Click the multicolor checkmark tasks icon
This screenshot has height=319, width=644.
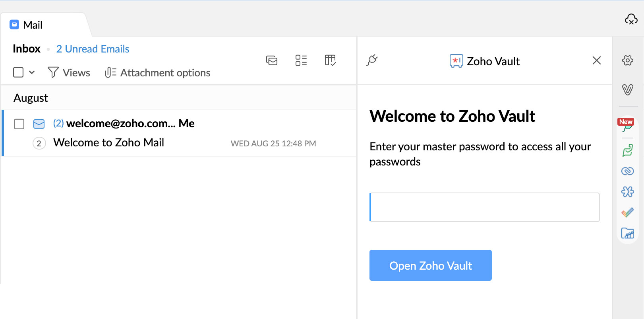pos(628,212)
